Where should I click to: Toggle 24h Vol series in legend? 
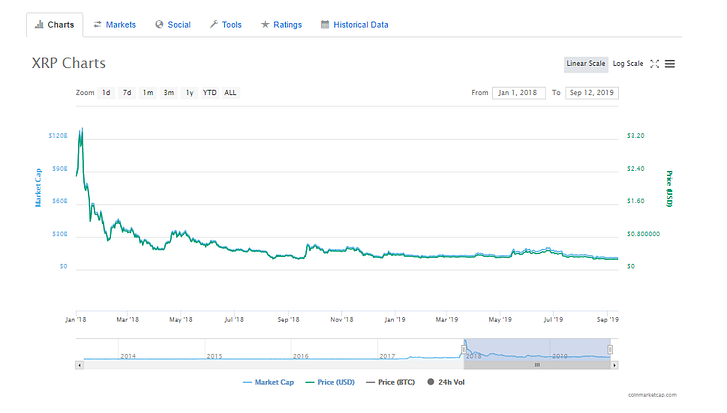[x=446, y=382]
